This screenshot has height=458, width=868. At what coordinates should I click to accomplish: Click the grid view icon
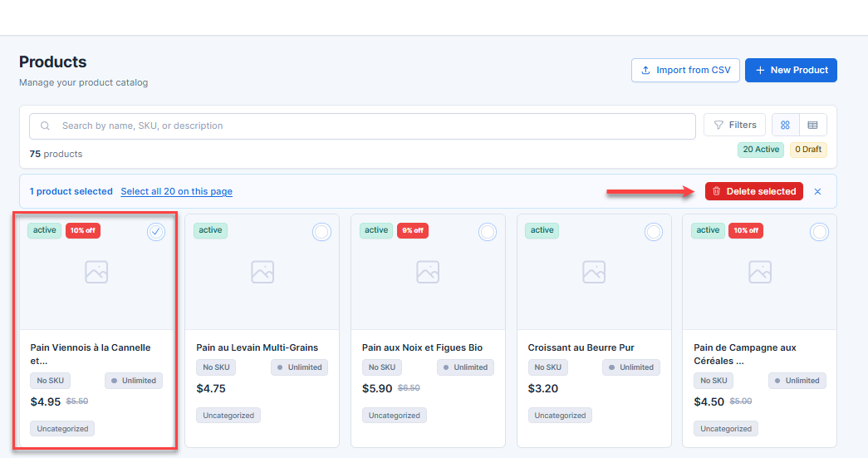pyautogui.click(x=785, y=126)
